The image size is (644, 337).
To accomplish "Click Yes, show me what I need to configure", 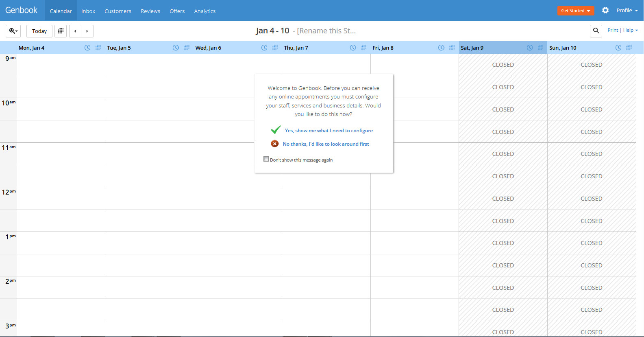I will (x=329, y=131).
